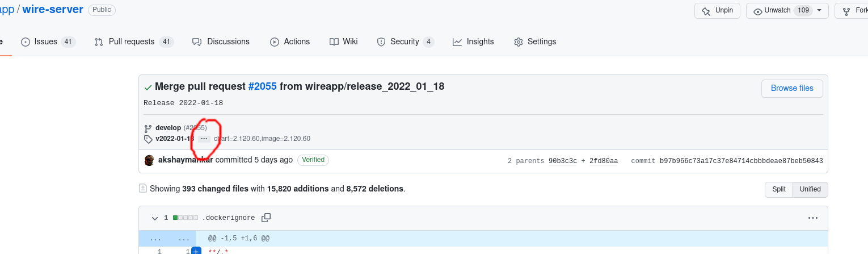This screenshot has width=868, height=254.
Task: Switch diff view to Unified
Action: [x=810, y=189]
